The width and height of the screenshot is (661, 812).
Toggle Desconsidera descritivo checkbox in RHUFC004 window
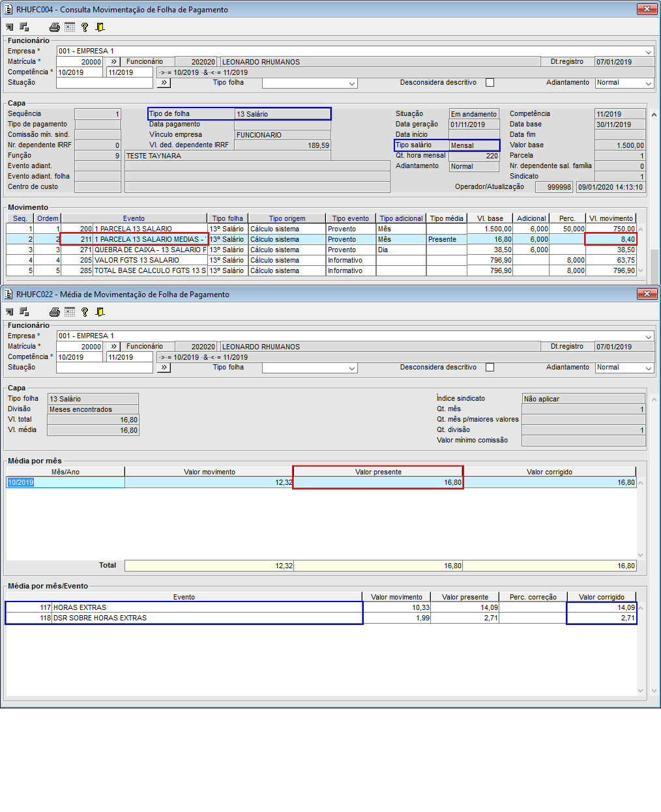click(x=490, y=83)
